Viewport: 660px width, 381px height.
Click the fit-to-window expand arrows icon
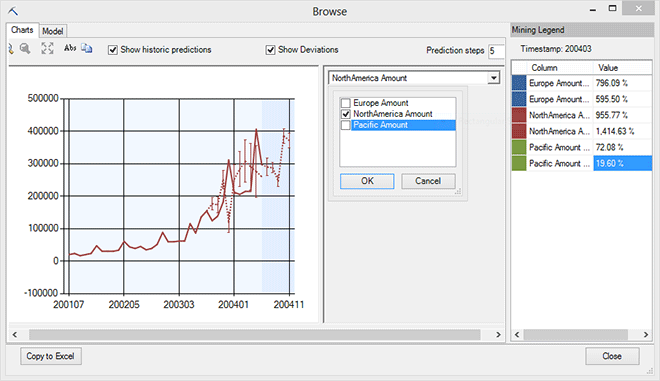(x=47, y=48)
